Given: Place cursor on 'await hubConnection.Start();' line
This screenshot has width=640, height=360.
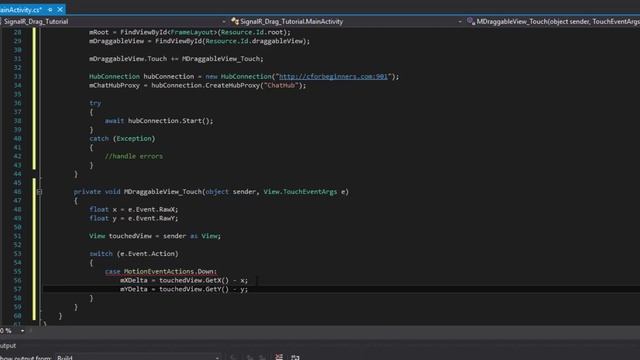Looking at the screenshot, I should 159,121.
